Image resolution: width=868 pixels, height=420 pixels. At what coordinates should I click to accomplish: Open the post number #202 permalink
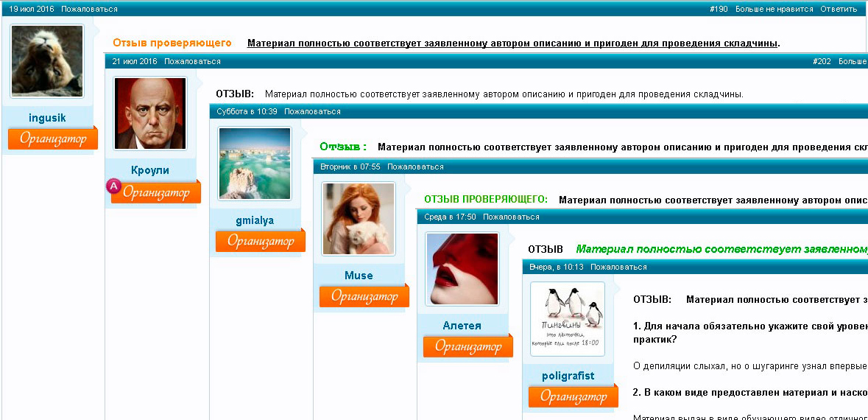coord(822,61)
